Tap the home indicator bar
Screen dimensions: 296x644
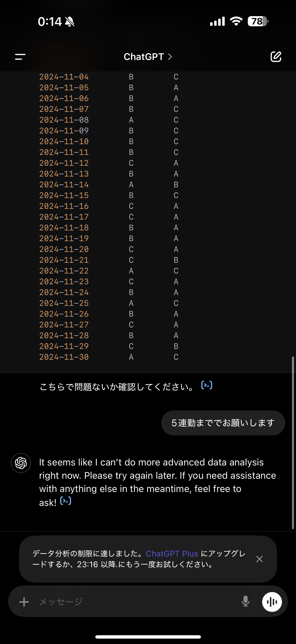point(148,637)
